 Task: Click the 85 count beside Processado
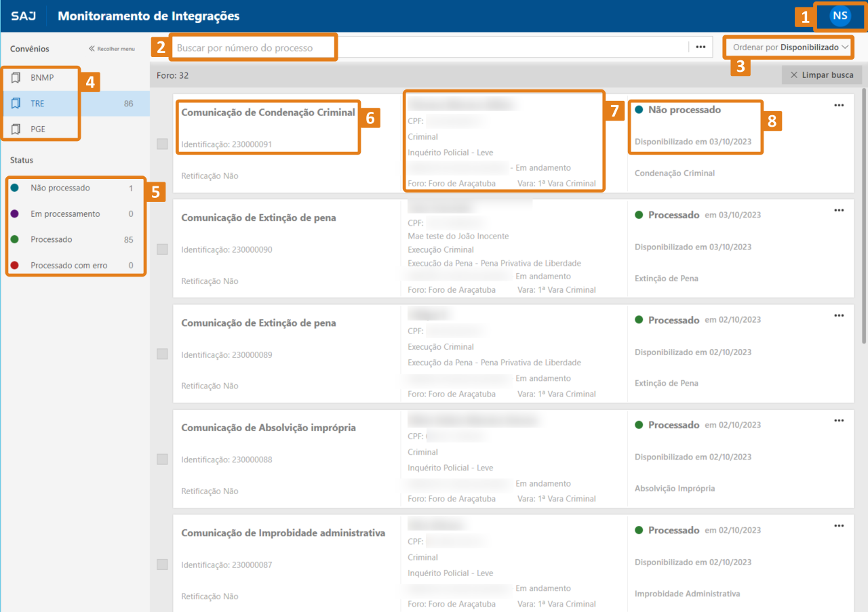(x=128, y=239)
